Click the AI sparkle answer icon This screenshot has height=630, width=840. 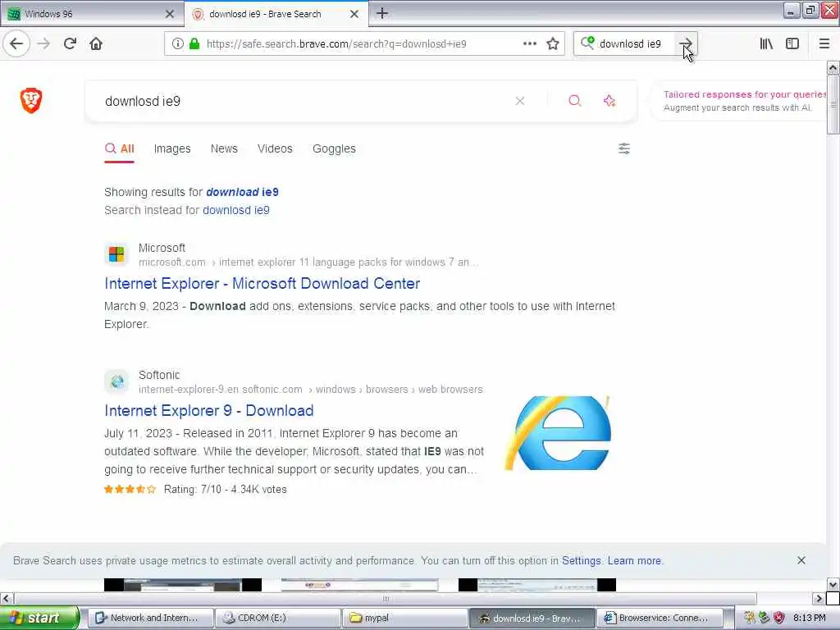[609, 101]
